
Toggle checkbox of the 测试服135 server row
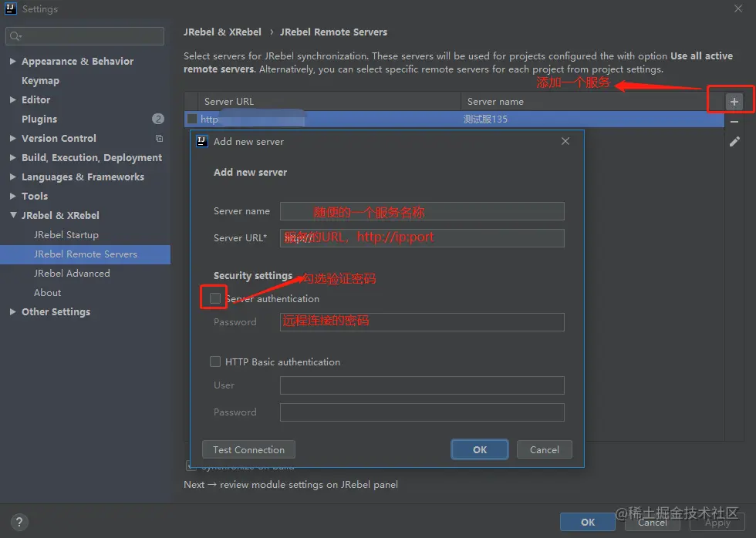(192, 119)
